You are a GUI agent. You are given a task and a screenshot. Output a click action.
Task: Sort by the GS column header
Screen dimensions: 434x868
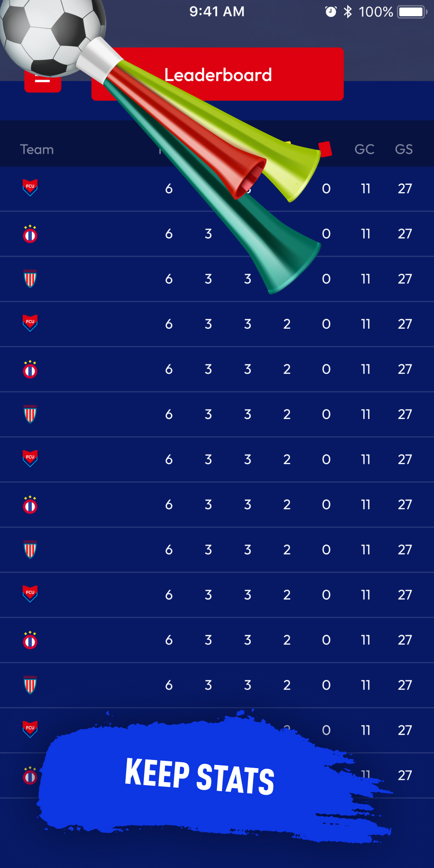pos(404,149)
